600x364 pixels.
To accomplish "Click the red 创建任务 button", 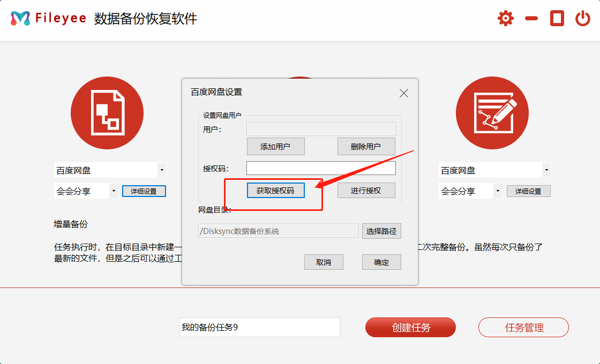I will (410, 327).
